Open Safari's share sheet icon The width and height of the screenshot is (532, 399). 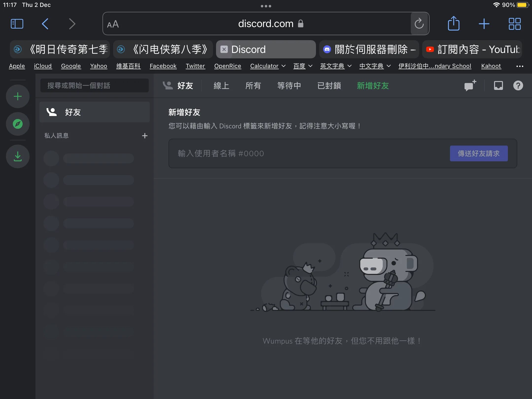click(x=453, y=24)
